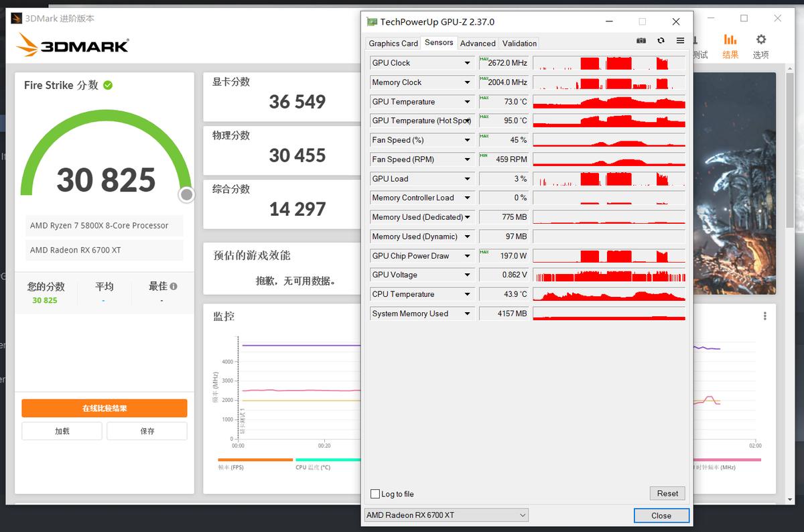The image size is (804, 532).
Task: Open the GPU-Z hamburger menu icon
Action: click(679, 40)
